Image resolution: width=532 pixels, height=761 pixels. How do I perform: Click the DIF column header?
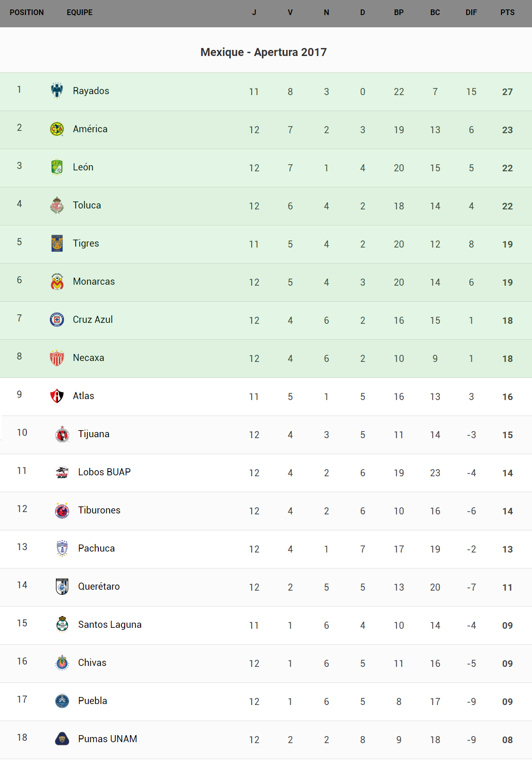point(471,13)
